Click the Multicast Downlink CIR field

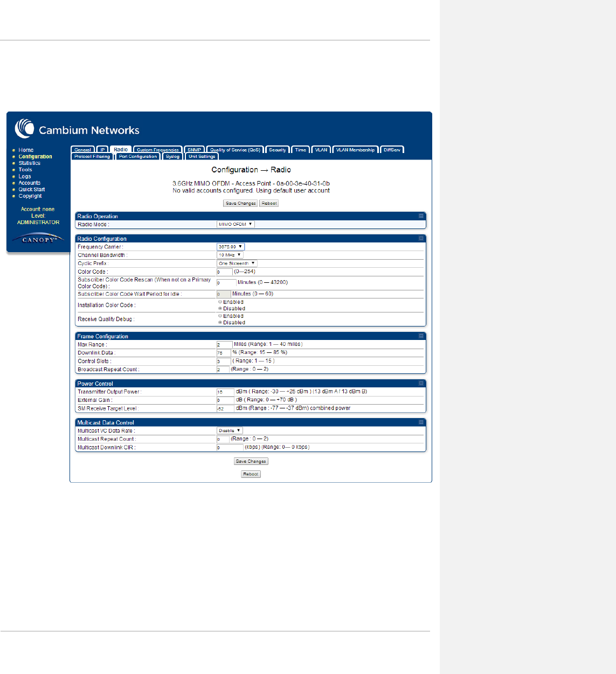point(230,447)
